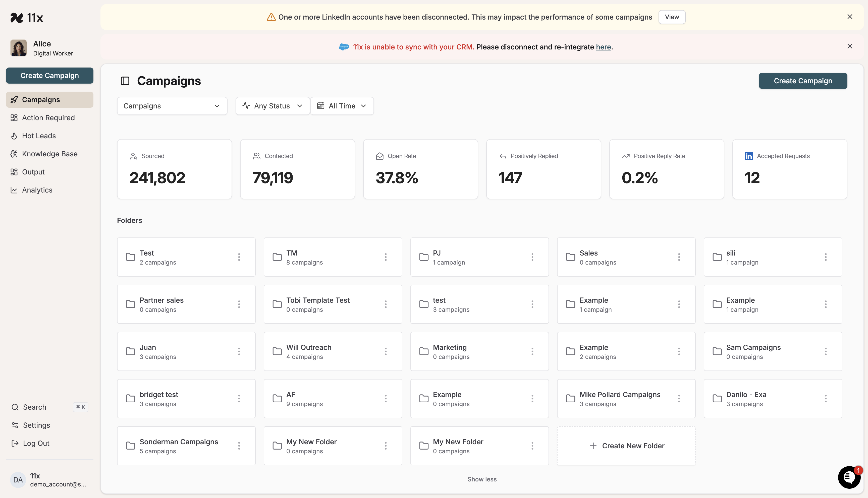Screen dimensions: 868x498
Task: Expand the Campaigns view dropdown
Action: pos(172,106)
